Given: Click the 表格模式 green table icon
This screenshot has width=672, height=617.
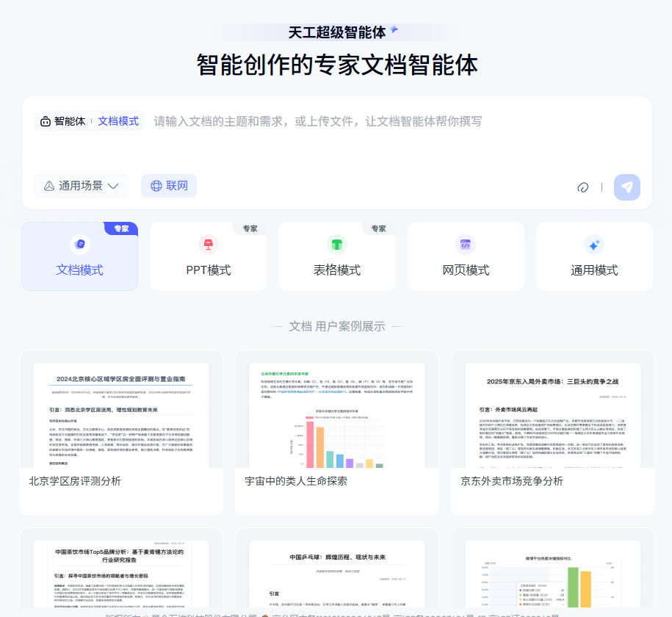Looking at the screenshot, I should pyautogui.click(x=337, y=245).
